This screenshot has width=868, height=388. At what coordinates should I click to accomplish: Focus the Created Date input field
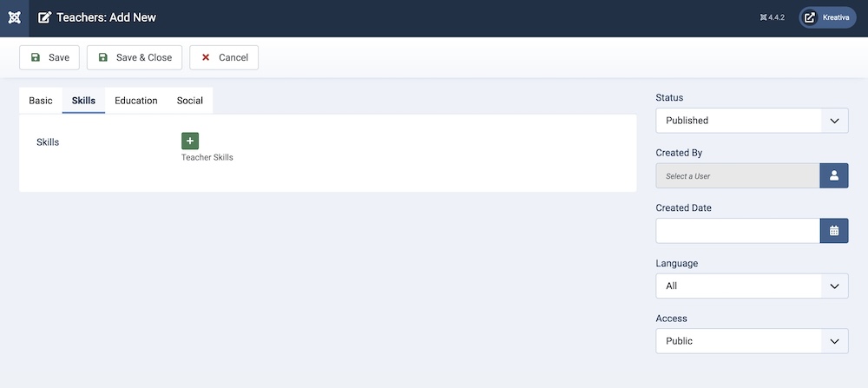pos(738,231)
